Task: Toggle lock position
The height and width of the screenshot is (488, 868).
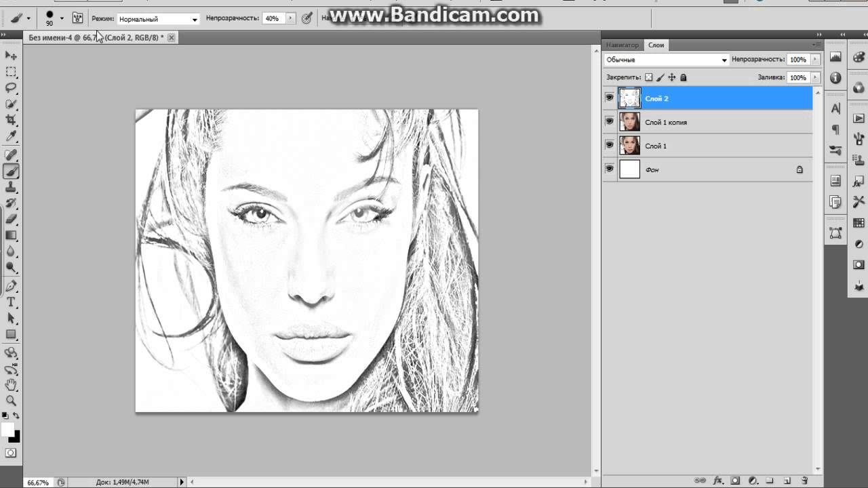Action: [672, 77]
